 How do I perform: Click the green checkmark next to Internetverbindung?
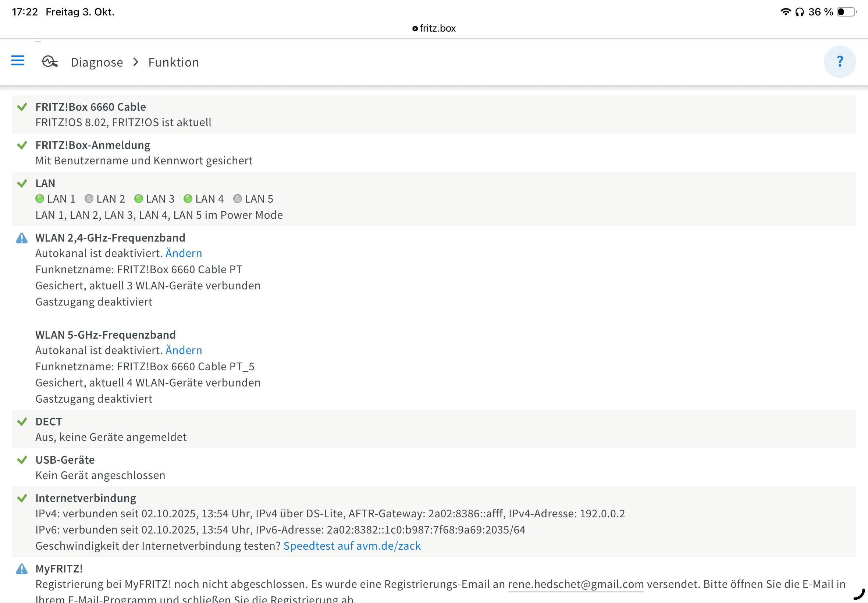(x=22, y=498)
